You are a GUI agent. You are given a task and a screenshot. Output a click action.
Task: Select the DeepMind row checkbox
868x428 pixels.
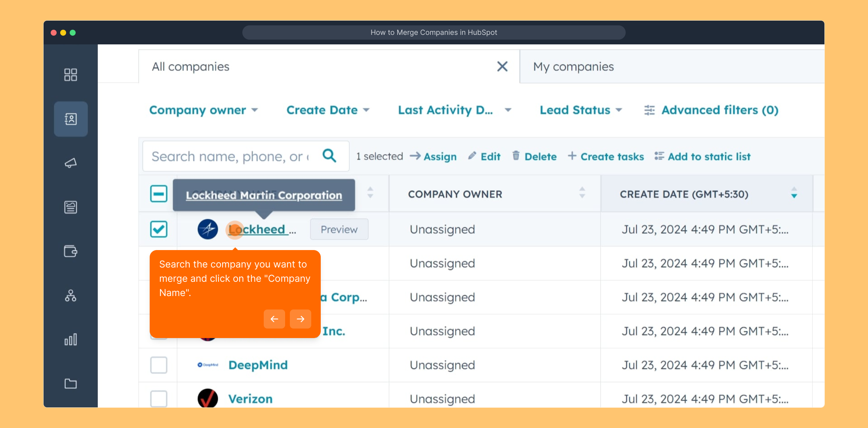point(159,365)
